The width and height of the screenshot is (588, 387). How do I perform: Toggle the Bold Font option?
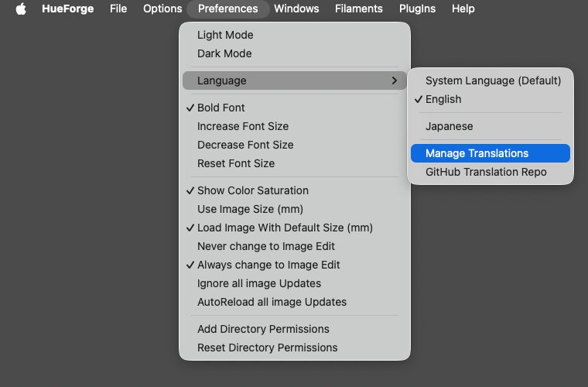coord(294,108)
